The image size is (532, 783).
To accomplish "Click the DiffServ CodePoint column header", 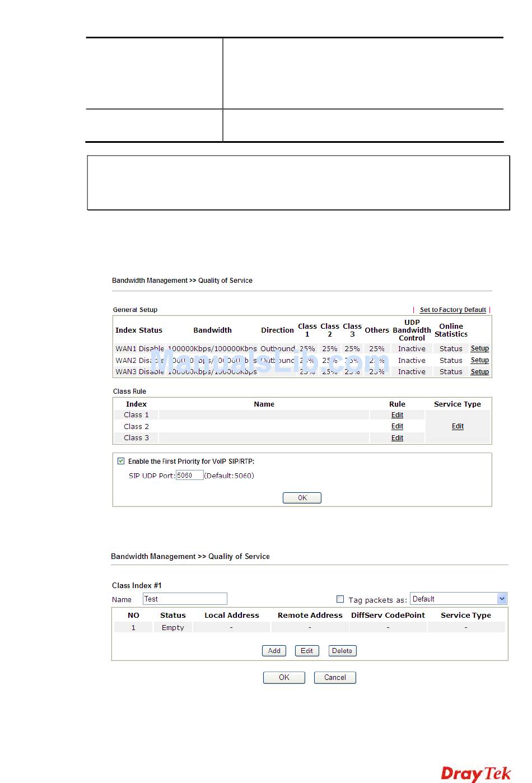I will pyautogui.click(x=388, y=615).
